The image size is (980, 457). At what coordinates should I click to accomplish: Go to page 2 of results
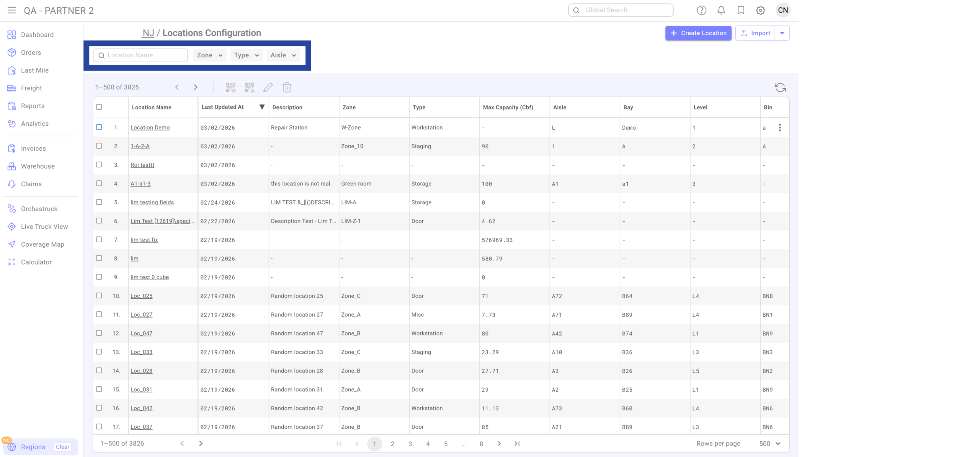click(x=392, y=444)
